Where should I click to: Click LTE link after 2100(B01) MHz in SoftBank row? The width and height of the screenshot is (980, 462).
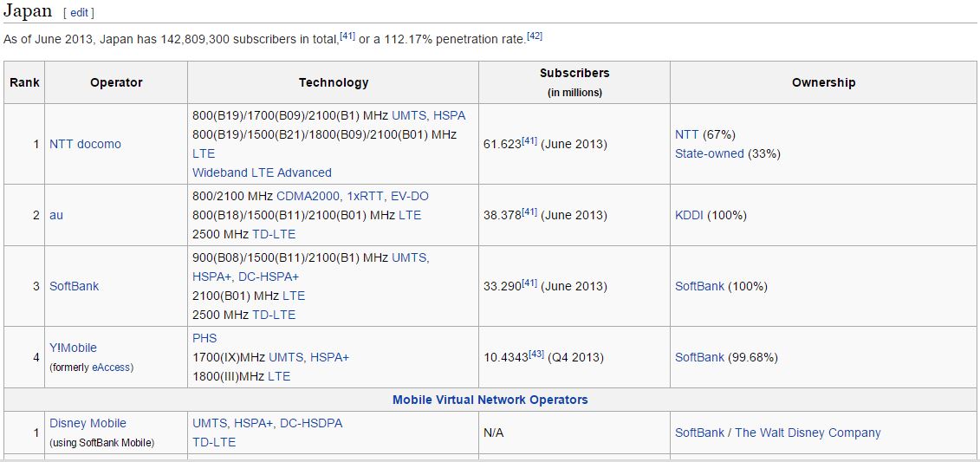(294, 295)
